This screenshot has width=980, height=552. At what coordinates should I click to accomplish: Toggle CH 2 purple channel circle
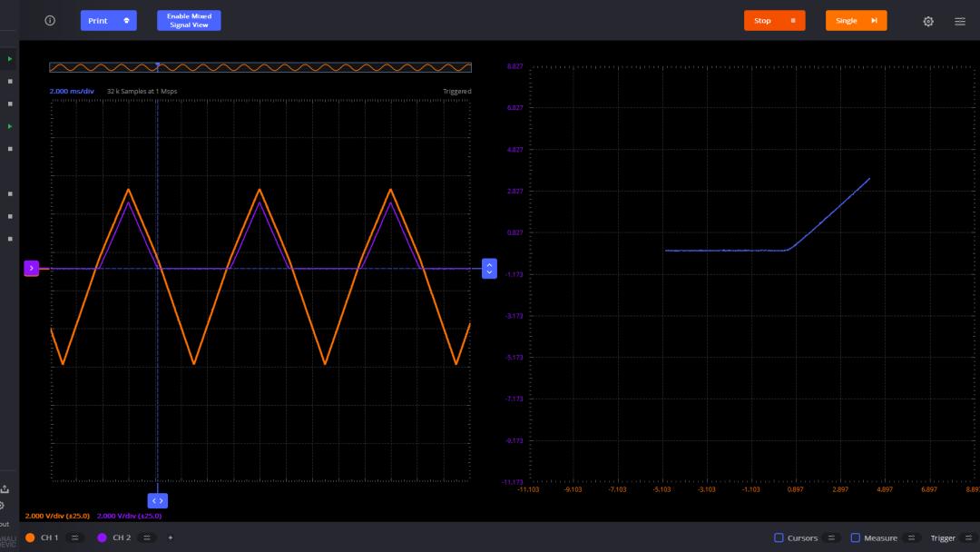pos(102,537)
